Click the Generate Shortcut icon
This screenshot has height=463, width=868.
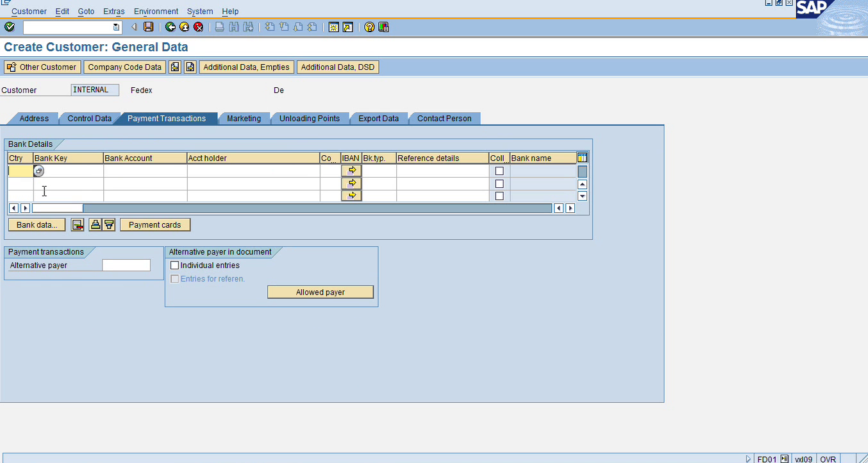[x=347, y=27]
